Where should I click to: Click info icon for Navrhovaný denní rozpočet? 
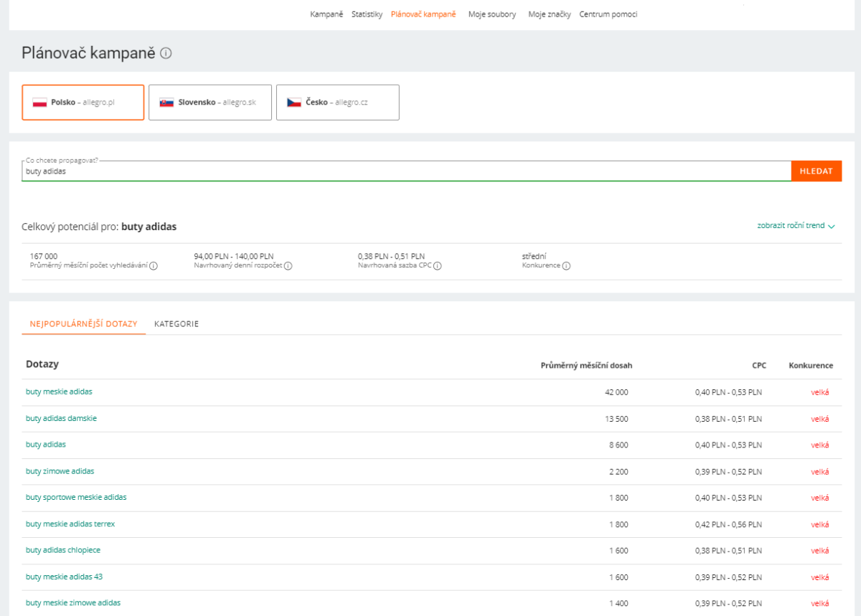(288, 266)
